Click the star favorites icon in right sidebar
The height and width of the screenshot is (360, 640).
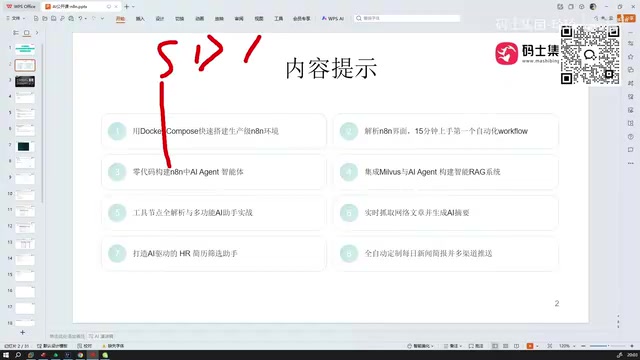point(631,57)
